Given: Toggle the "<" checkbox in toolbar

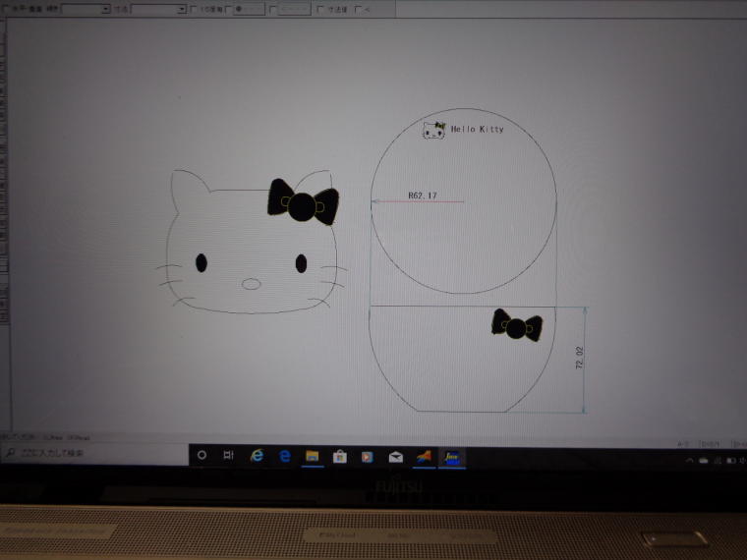Looking at the screenshot, I should click(x=358, y=9).
